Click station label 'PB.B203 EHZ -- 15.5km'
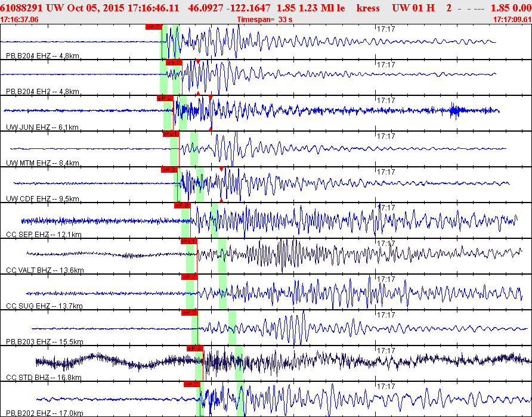 coord(45,342)
